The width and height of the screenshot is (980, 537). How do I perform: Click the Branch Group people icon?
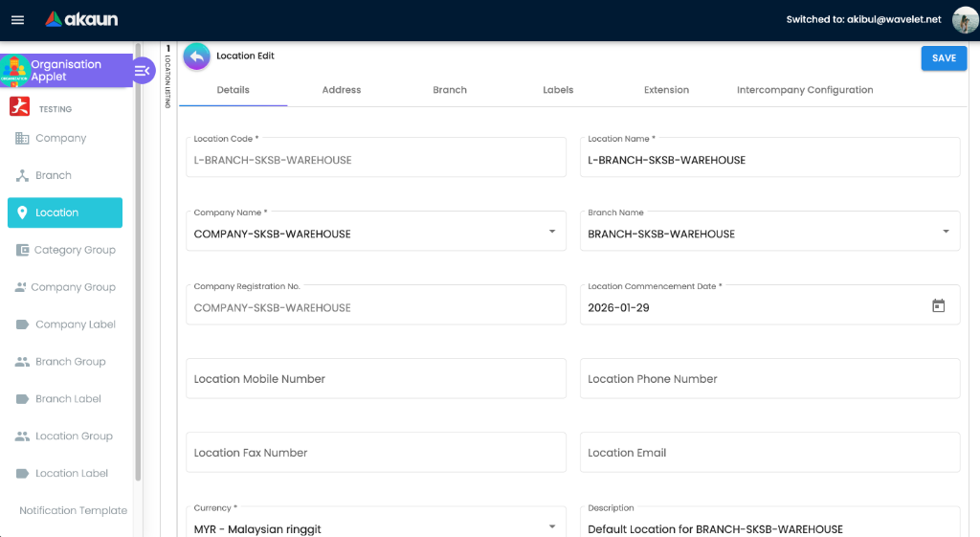coord(22,362)
